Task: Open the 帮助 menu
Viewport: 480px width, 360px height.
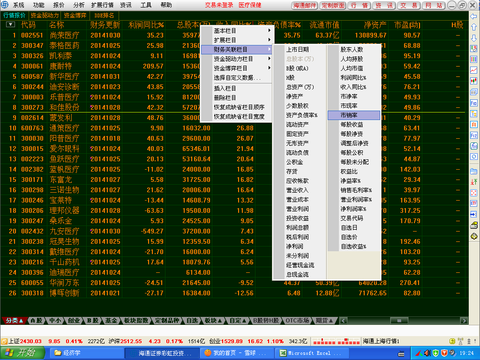Action: click(166, 5)
